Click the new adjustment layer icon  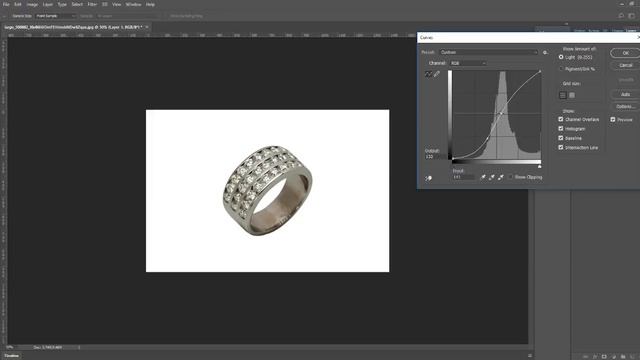[613, 357]
